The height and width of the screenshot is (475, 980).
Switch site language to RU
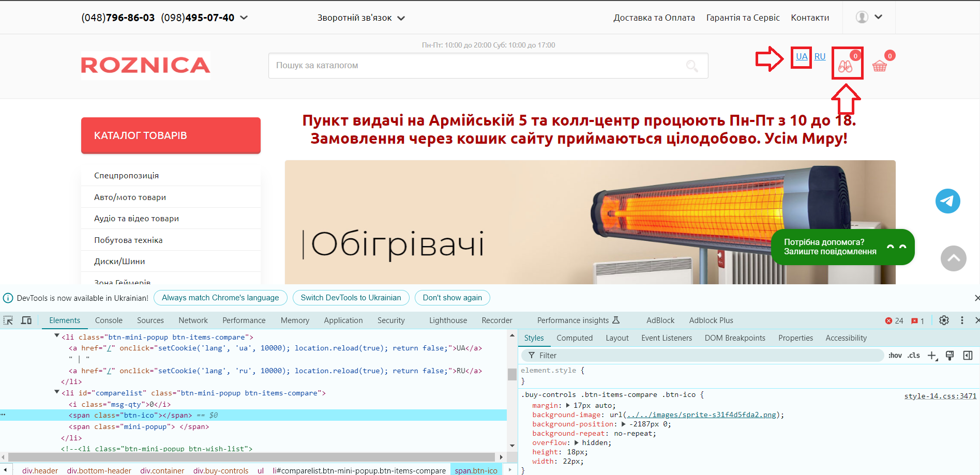[x=820, y=57]
